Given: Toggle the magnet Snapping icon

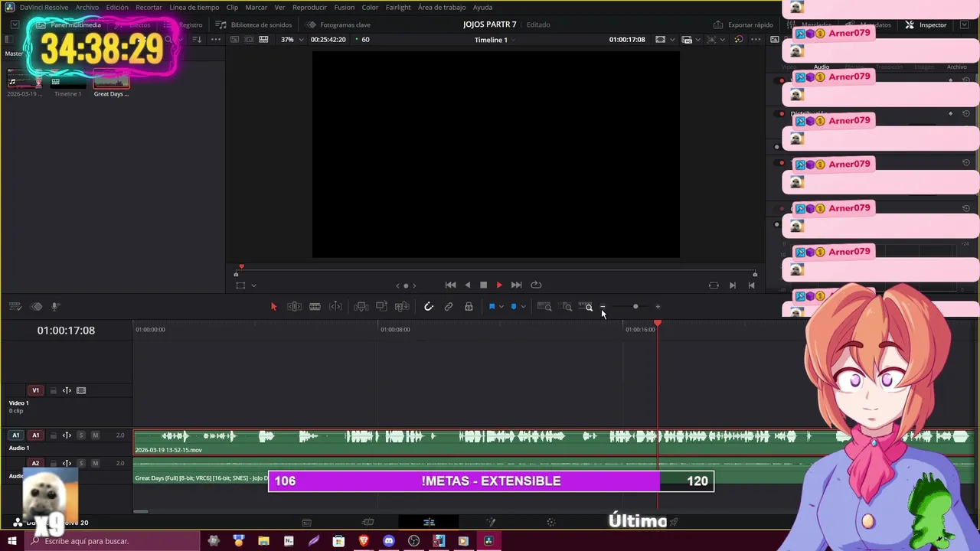Looking at the screenshot, I should [429, 307].
